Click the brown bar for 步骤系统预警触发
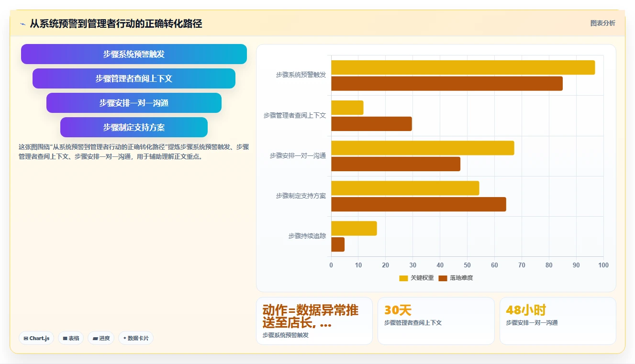This screenshot has width=635, height=364. [x=447, y=84]
